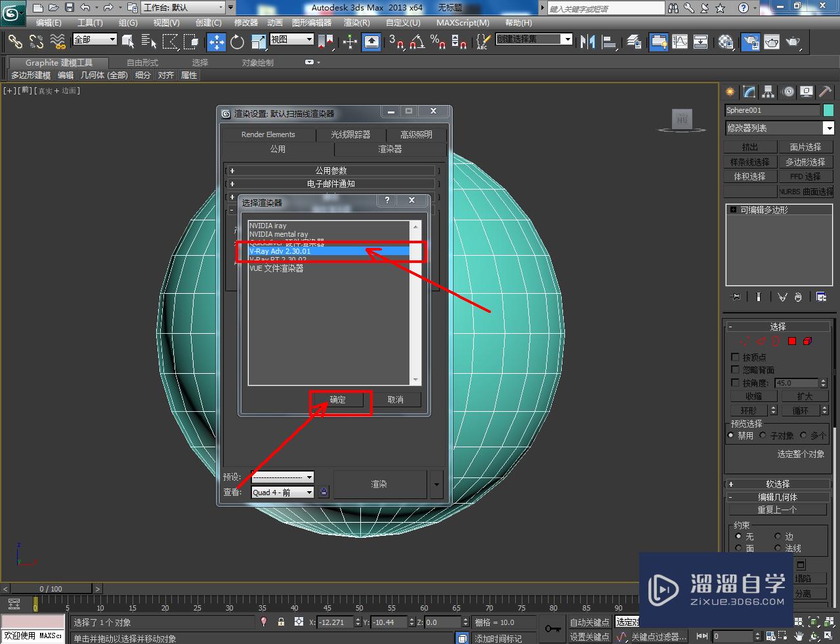Select the 多个 preview selection radio
The width and height of the screenshot is (840, 644).
(803, 435)
